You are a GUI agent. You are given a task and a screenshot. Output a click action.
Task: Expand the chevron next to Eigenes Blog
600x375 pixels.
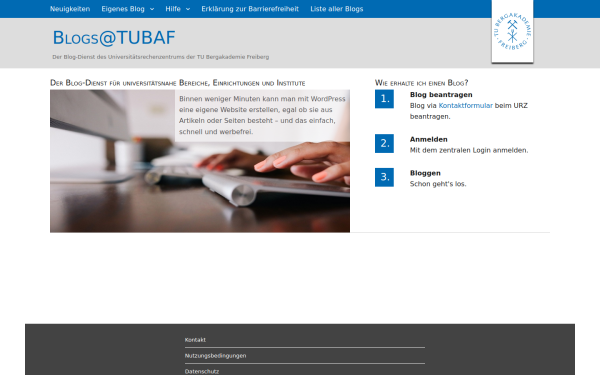coord(152,9)
